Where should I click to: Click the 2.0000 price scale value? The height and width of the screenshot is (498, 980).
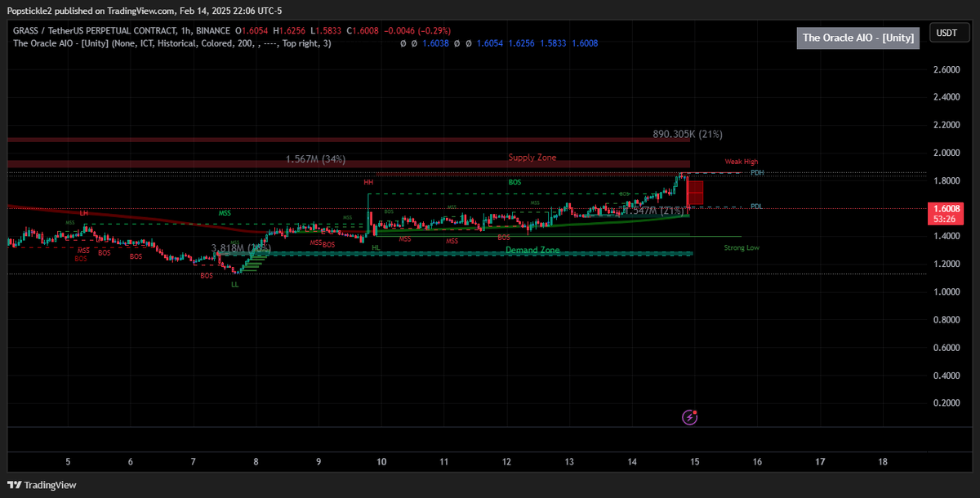(946, 153)
